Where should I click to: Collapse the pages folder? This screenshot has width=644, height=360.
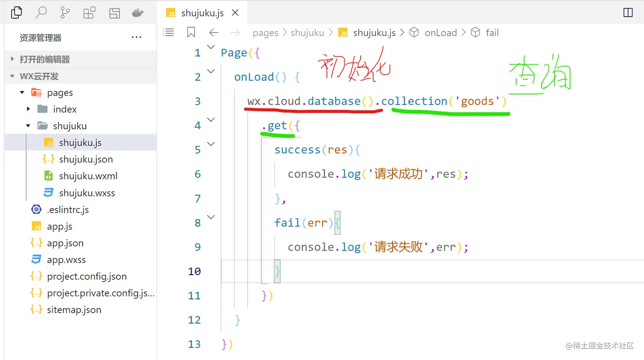point(80,93)
